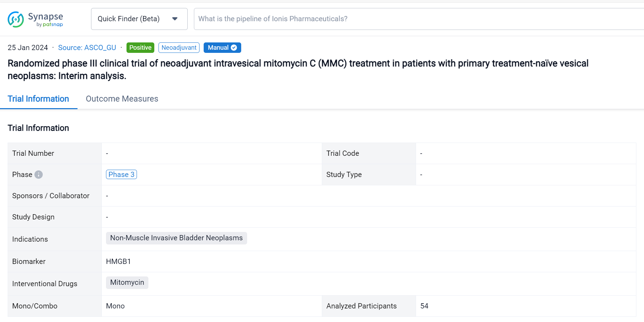Select the Trial Information tab
This screenshot has height=322, width=644.
coord(38,99)
